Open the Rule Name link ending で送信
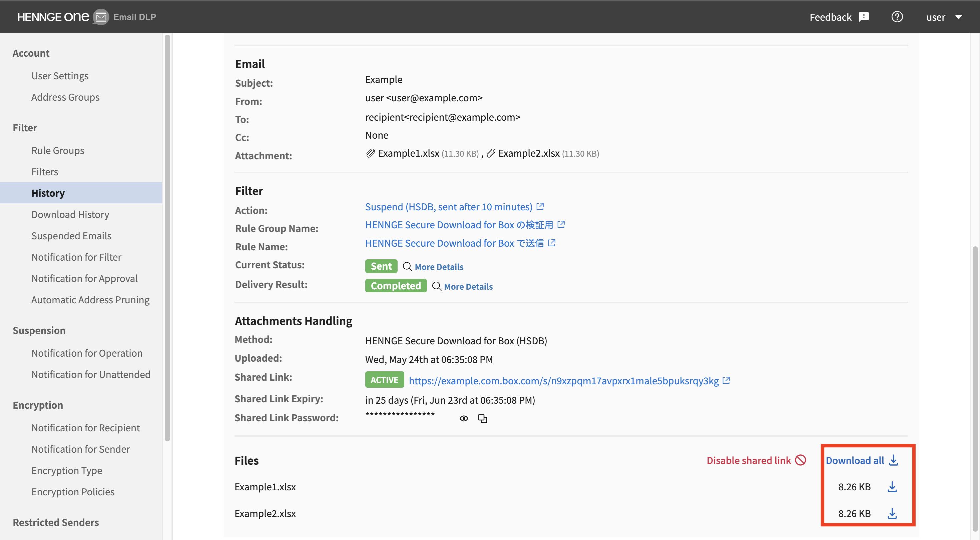 coord(454,243)
